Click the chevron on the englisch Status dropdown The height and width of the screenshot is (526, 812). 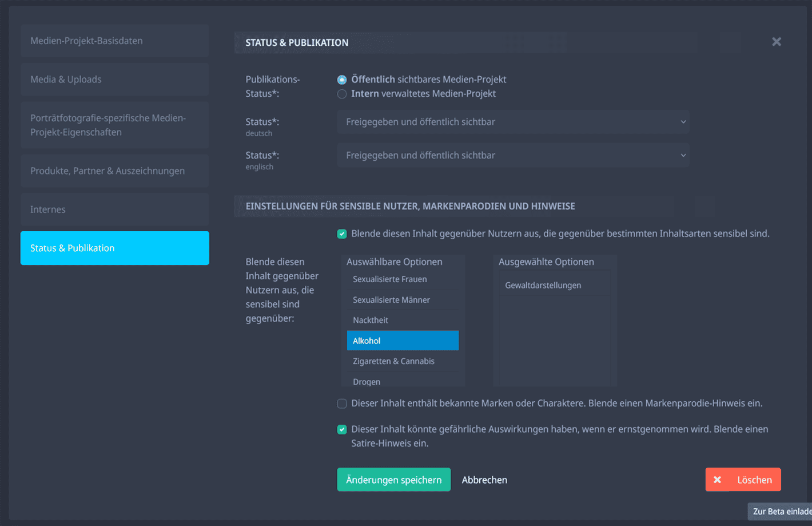(x=683, y=155)
